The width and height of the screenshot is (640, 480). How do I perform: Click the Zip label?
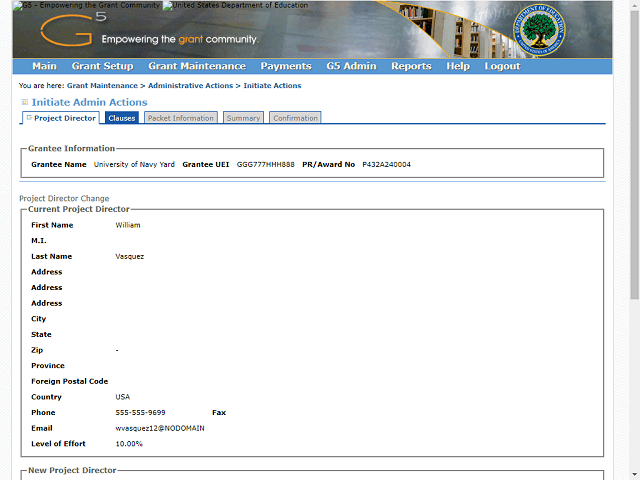pyautogui.click(x=37, y=350)
